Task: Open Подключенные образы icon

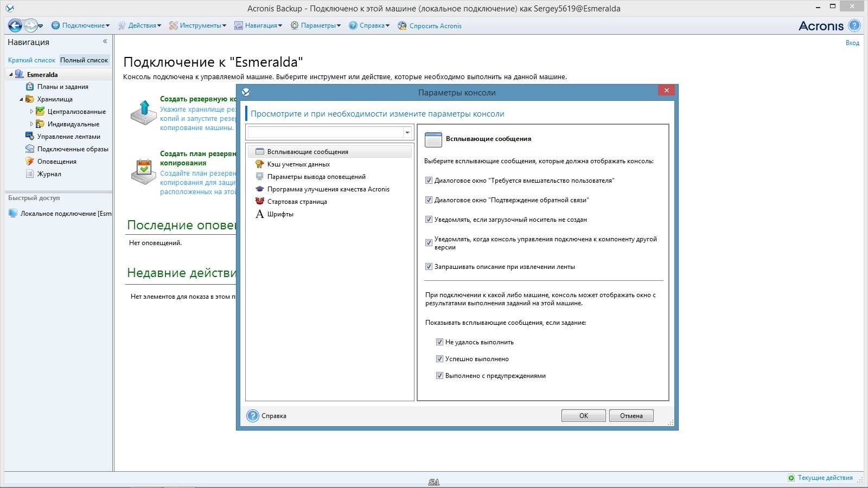Action: tap(30, 149)
